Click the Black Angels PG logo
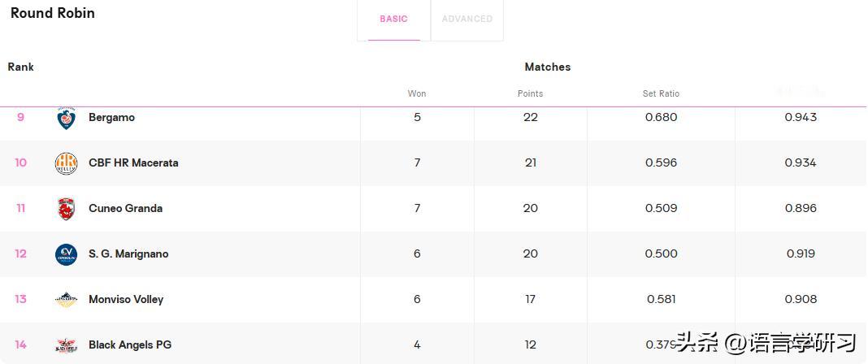The height and width of the screenshot is (364, 868). (x=66, y=345)
